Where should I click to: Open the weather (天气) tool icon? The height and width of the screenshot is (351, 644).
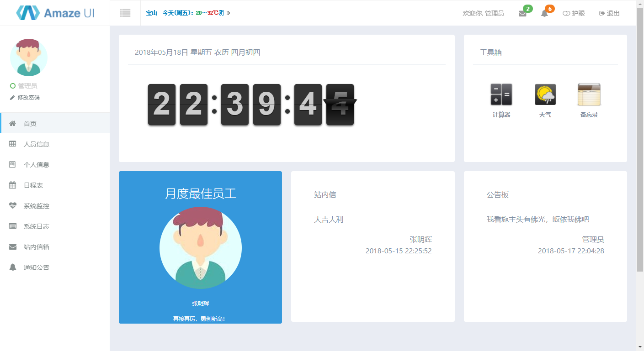point(545,95)
